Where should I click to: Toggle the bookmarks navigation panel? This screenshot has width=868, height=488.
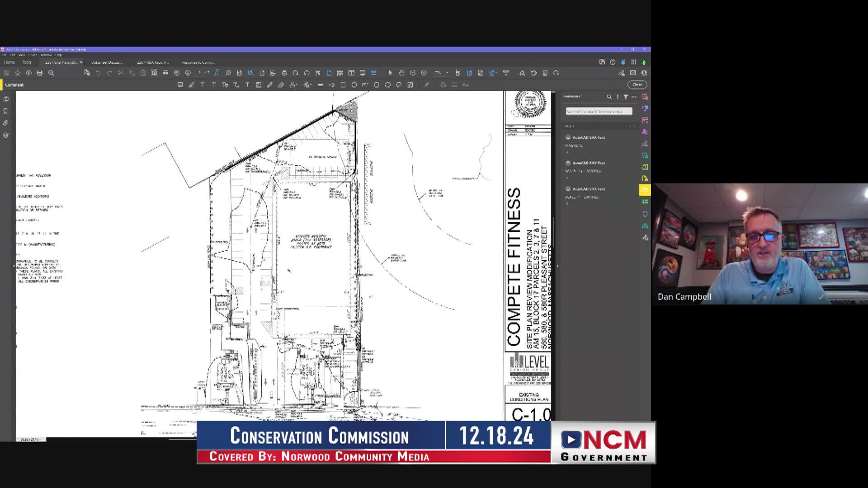pos(6,111)
